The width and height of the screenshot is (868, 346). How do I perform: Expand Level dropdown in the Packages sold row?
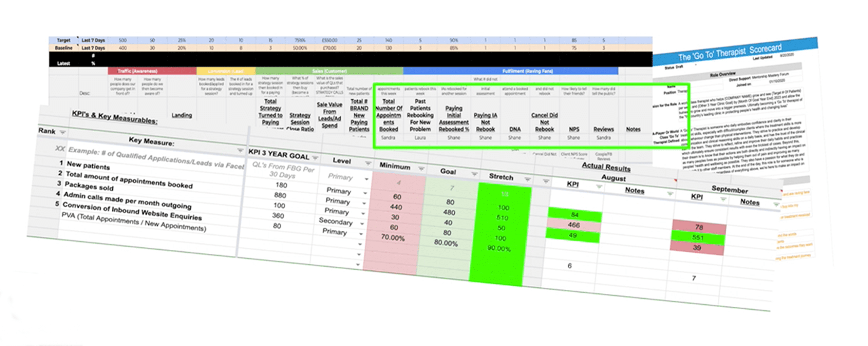[x=363, y=214]
